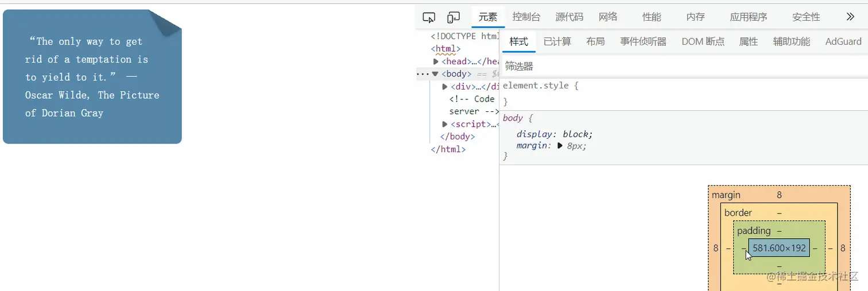The width and height of the screenshot is (868, 291).
Task: Click the top margin value 8
Action: 779,195
